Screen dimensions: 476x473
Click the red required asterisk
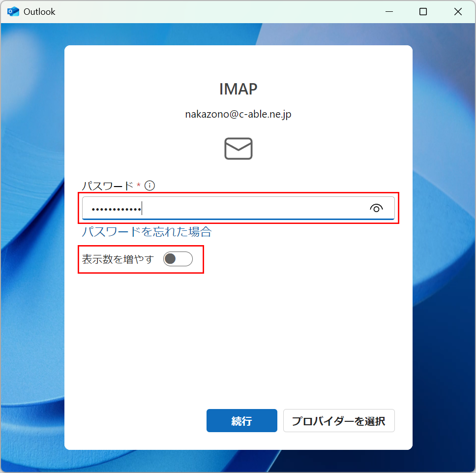(x=139, y=185)
